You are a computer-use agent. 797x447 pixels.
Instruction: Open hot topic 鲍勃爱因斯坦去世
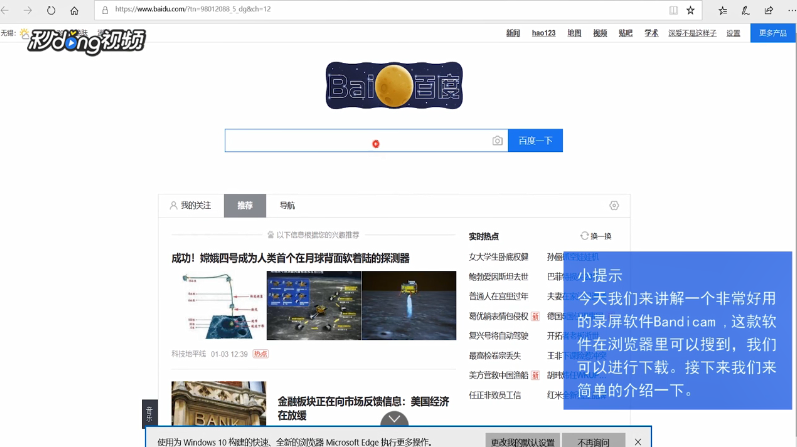coord(498,277)
